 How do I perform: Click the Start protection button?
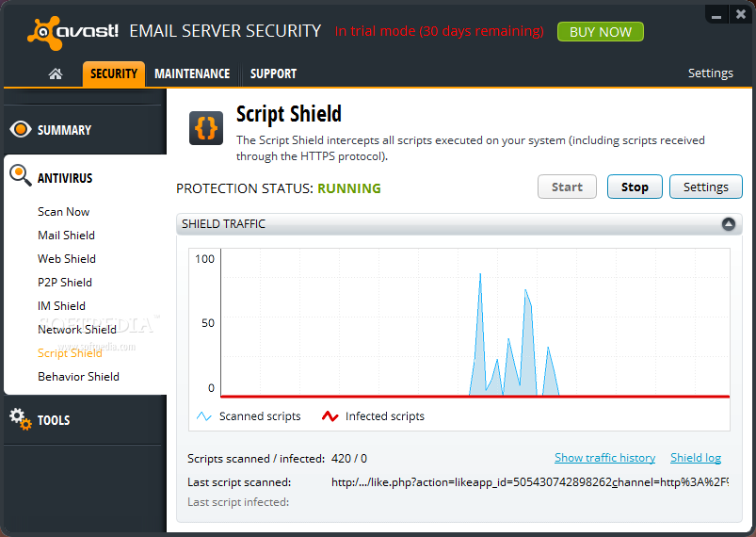567,187
